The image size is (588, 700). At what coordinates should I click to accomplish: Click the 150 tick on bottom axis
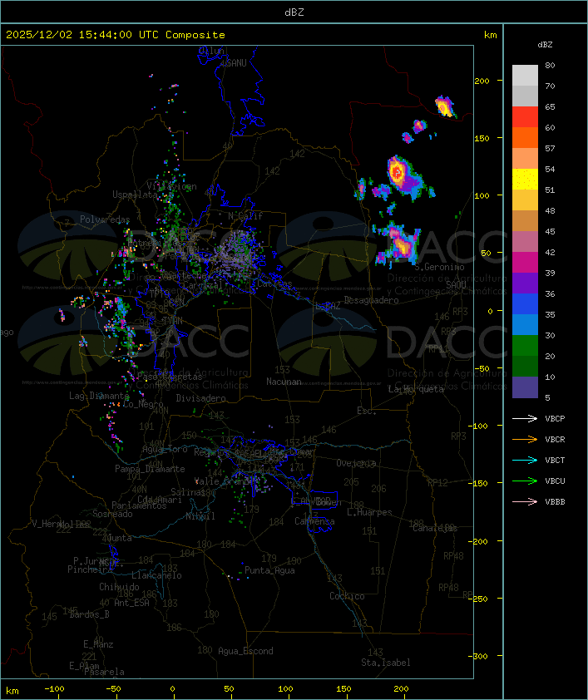[343, 689]
